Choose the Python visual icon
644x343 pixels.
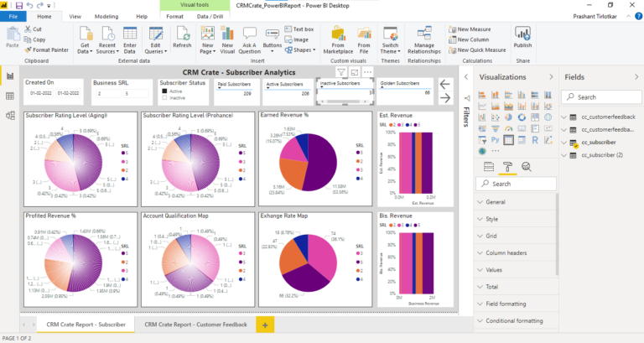496,140
